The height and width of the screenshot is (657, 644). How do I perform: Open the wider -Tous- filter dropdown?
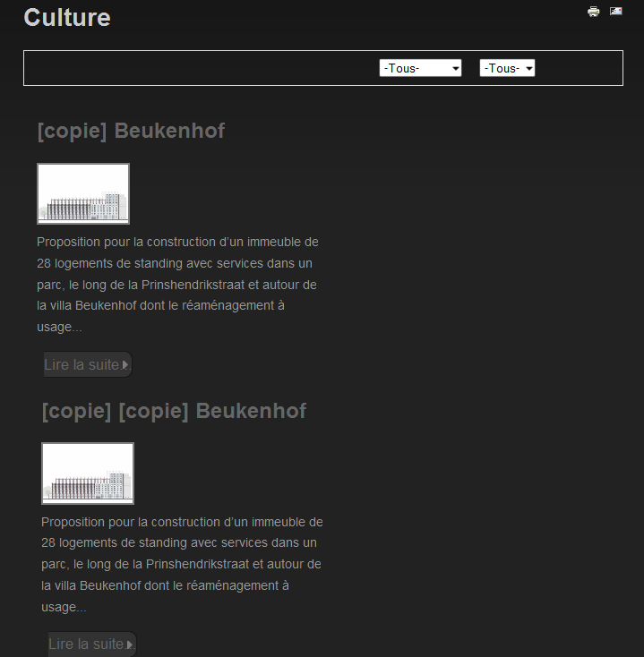tap(420, 68)
